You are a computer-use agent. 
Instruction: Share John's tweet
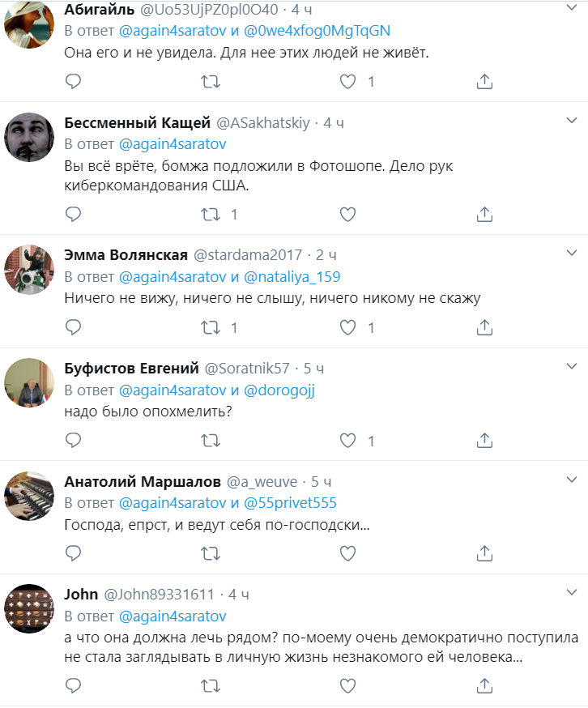(484, 687)
